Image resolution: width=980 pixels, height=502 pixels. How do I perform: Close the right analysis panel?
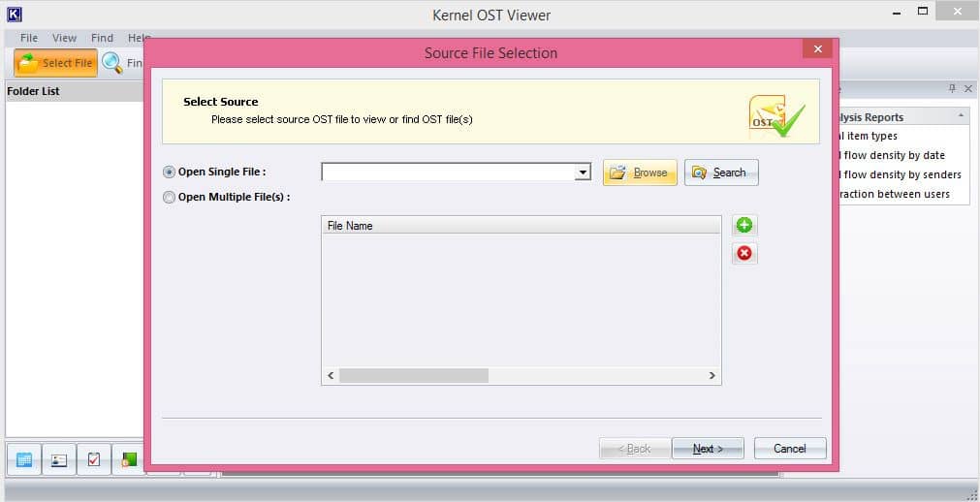(968, 89)
